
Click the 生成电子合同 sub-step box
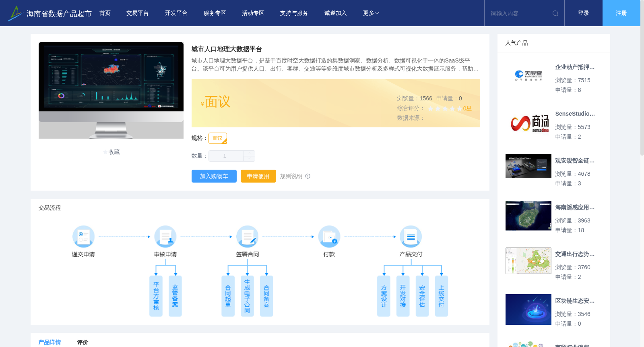click(247, 296)
